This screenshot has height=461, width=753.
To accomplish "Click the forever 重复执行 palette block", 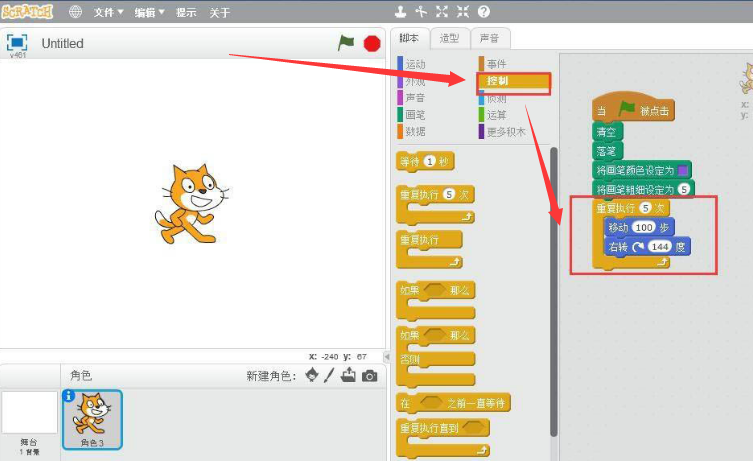I will pyautogui.click(x=429, y=249).
